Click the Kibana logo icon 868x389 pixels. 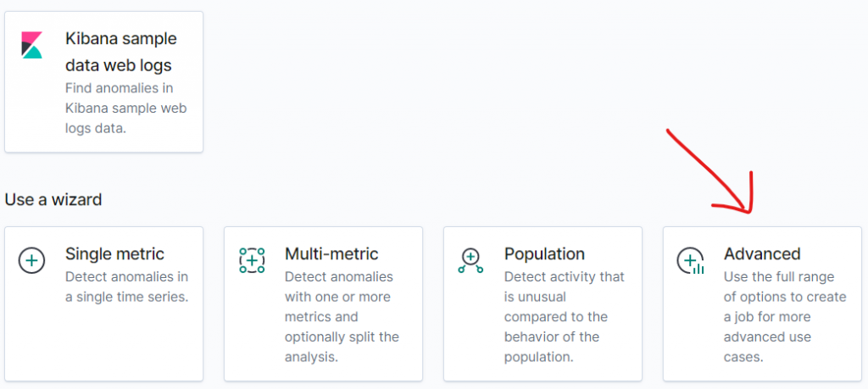coord(32,45)
